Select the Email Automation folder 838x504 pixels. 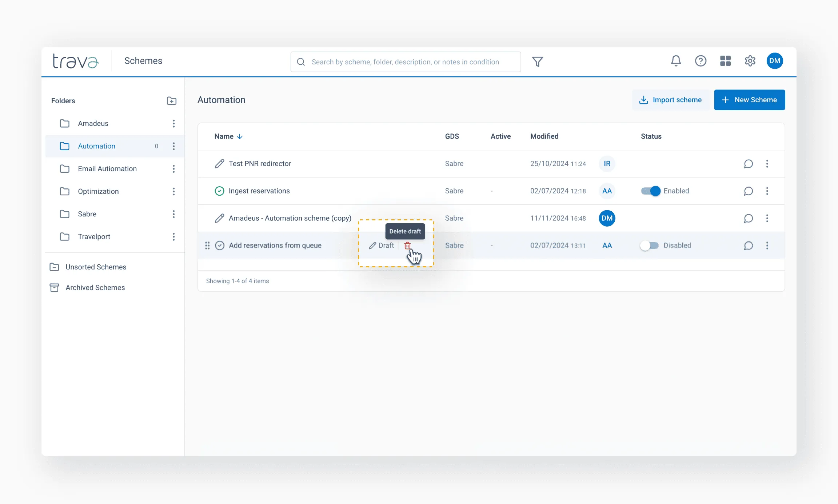coord(107,169)
